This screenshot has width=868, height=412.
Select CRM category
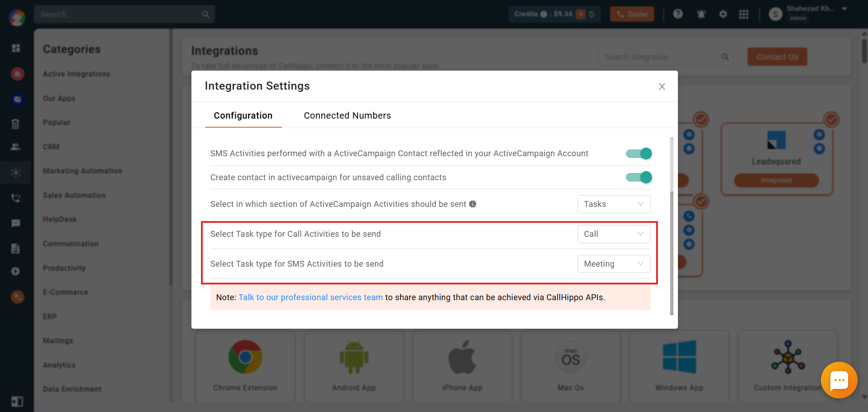tap(51, 147)
